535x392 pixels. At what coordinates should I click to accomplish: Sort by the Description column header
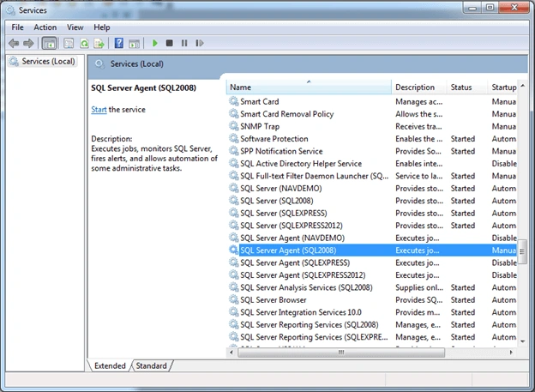(418, 87)
